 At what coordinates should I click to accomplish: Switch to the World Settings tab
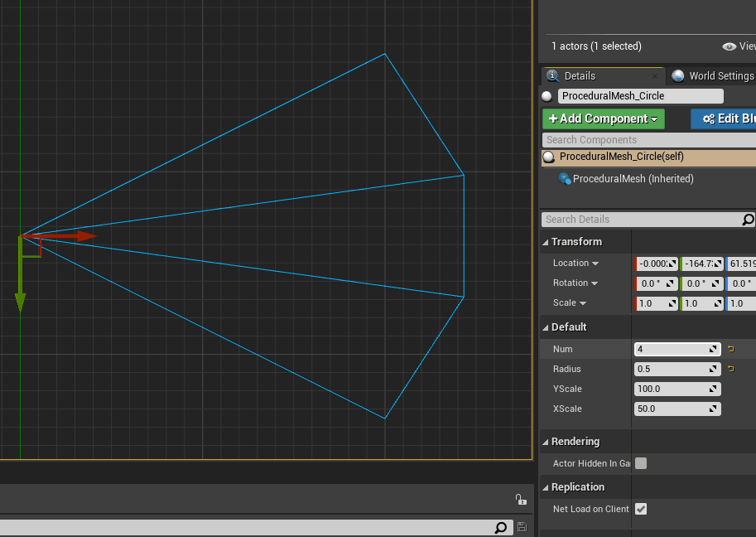[718, 75]
